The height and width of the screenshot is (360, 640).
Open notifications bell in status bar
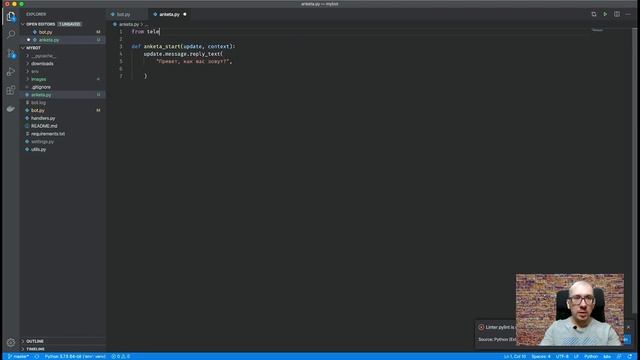[x=630, y=356]
